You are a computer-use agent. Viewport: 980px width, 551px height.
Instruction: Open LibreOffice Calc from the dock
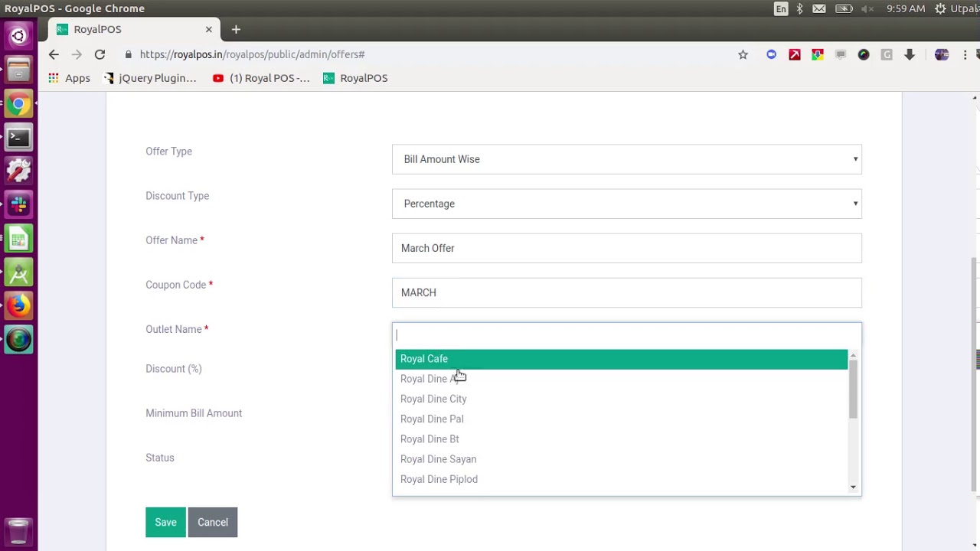pos(18,238)
